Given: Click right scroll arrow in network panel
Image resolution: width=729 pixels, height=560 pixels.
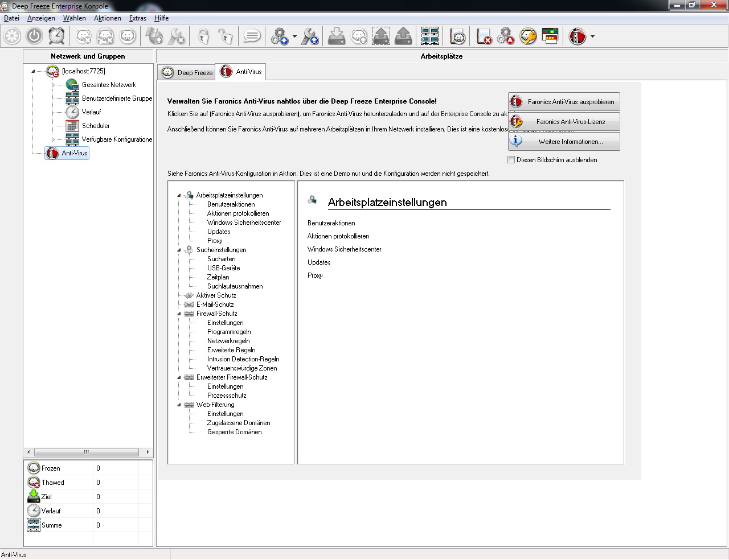Looking at the screenshot, I should pos(148,452).
